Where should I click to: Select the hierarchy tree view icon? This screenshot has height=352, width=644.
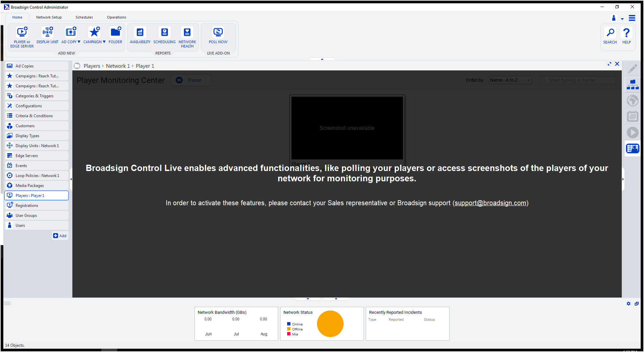click(x=633, y=85)
